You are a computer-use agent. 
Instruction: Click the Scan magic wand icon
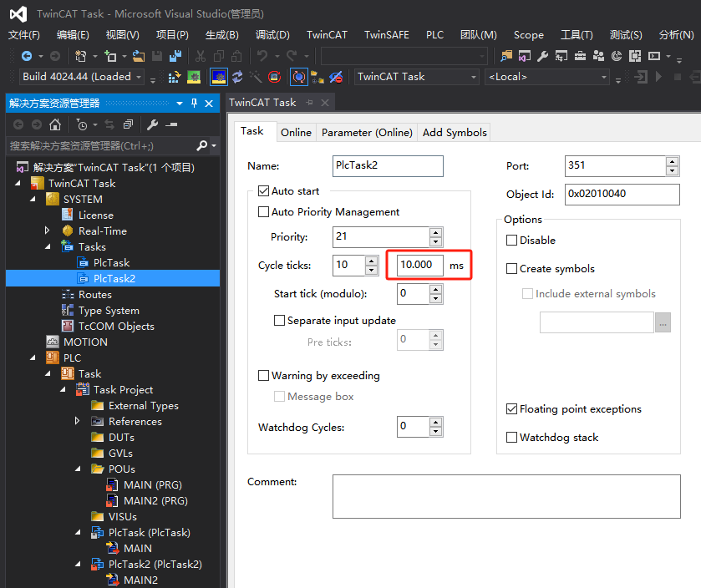tap(256, 78)
